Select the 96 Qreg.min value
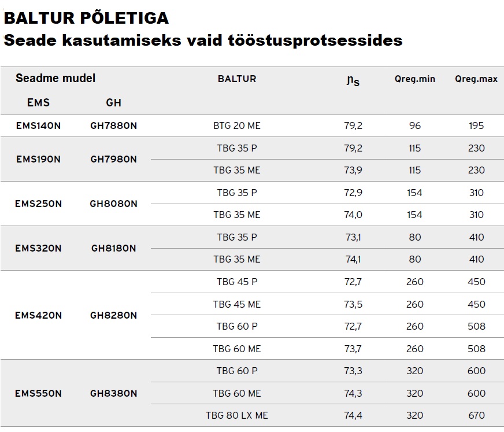Image resolution: width=504 pixels, height=432 pixels. (415, 125)
